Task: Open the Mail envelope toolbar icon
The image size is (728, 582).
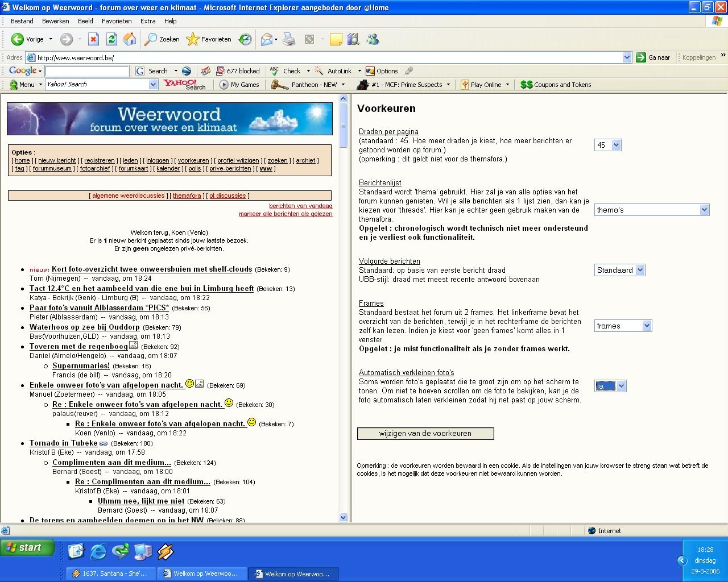Action: point(266,39)
